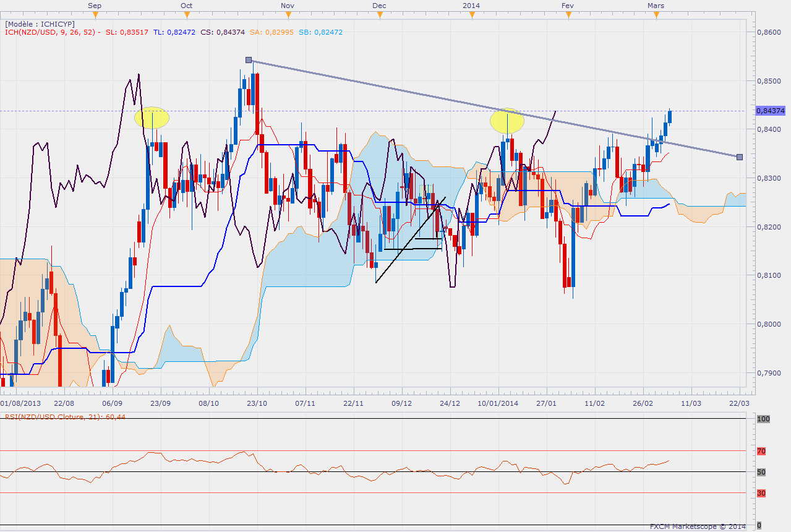Image resolution: width=791 pixels, height=532 pixels.
Task: Click the 07/11 date label
Action: click(305, 403)
